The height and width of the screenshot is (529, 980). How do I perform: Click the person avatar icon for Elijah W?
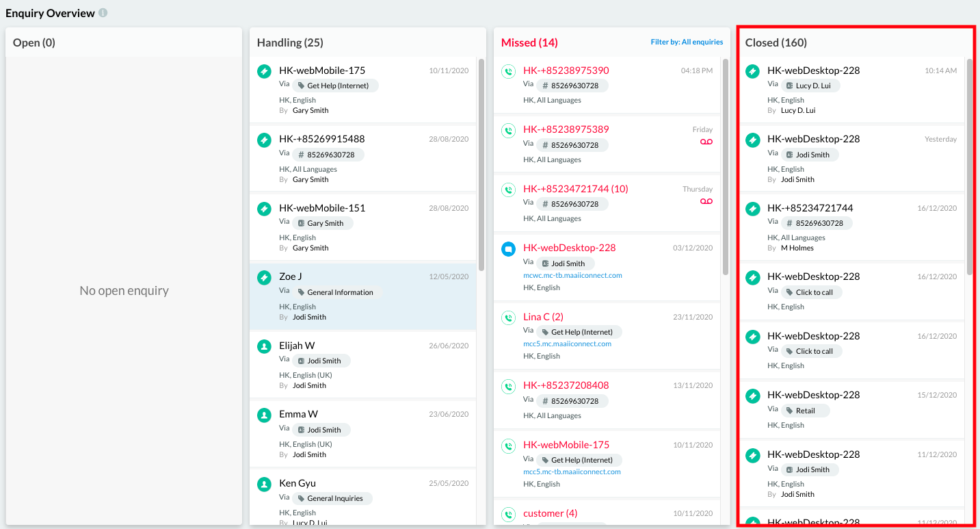(264, 346)
